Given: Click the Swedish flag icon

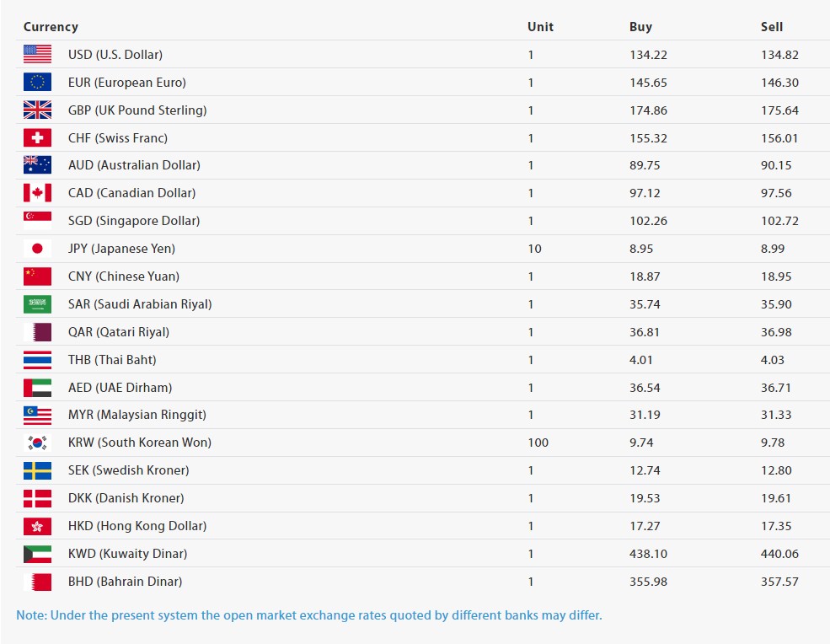Looking at the screenshot, I should click(37, 470).
